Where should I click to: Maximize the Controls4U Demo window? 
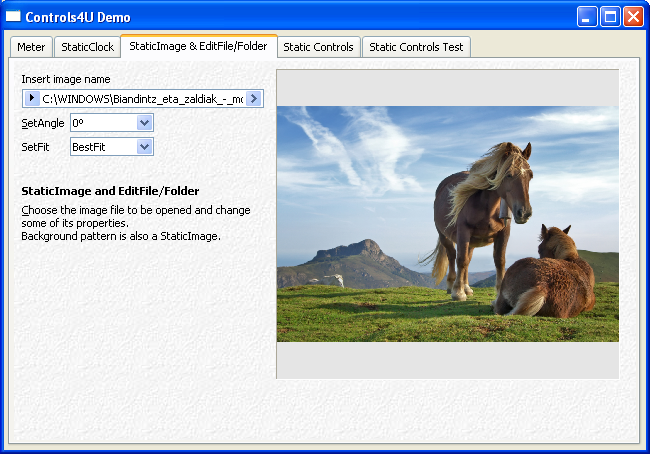[x=610, y=17]
